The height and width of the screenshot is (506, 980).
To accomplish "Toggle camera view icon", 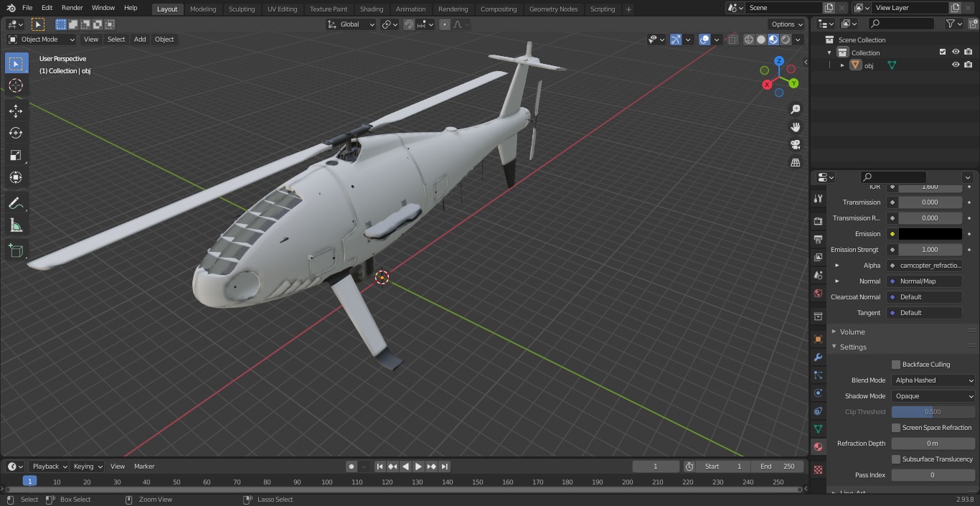I will 795,145.
